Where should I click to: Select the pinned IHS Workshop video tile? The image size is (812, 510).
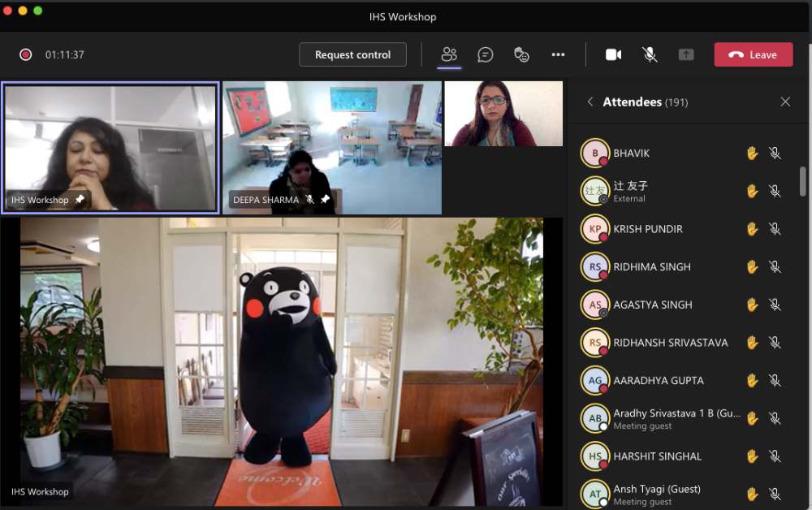110,148
